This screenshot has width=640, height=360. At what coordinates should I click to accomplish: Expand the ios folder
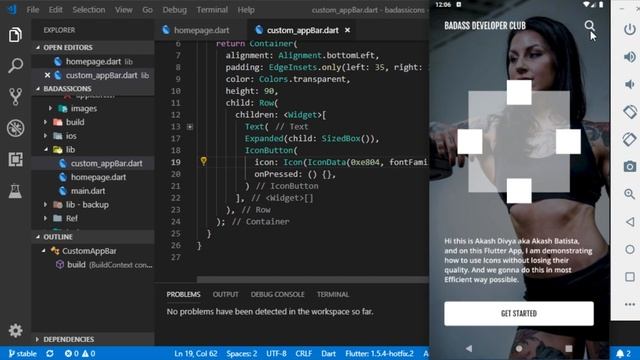[45, 136]
